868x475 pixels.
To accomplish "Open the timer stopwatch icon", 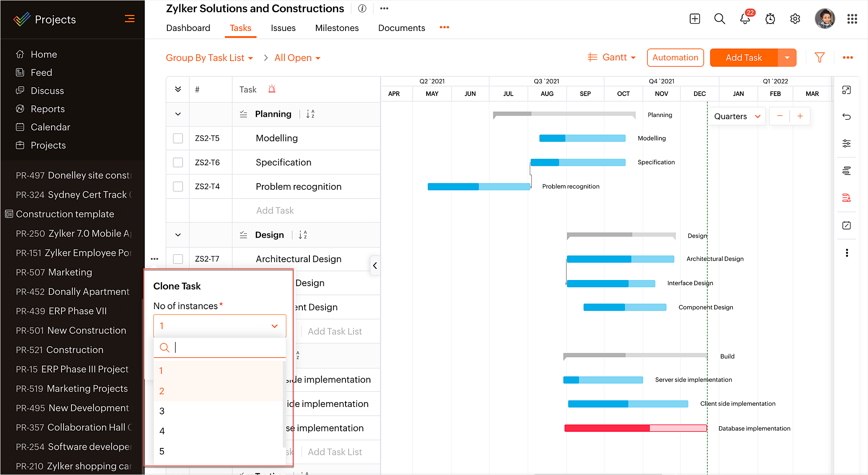I will coord(770,19).
